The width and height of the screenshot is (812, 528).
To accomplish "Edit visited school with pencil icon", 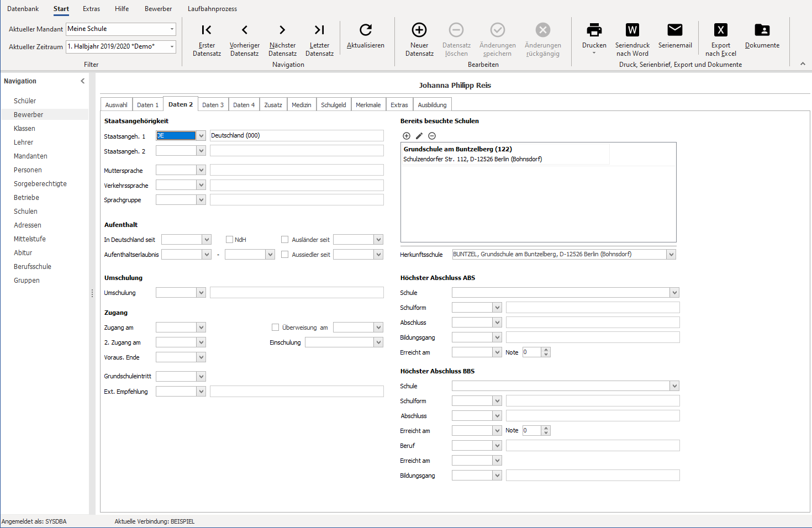I will pyautogui.click(x=419, y=136).
